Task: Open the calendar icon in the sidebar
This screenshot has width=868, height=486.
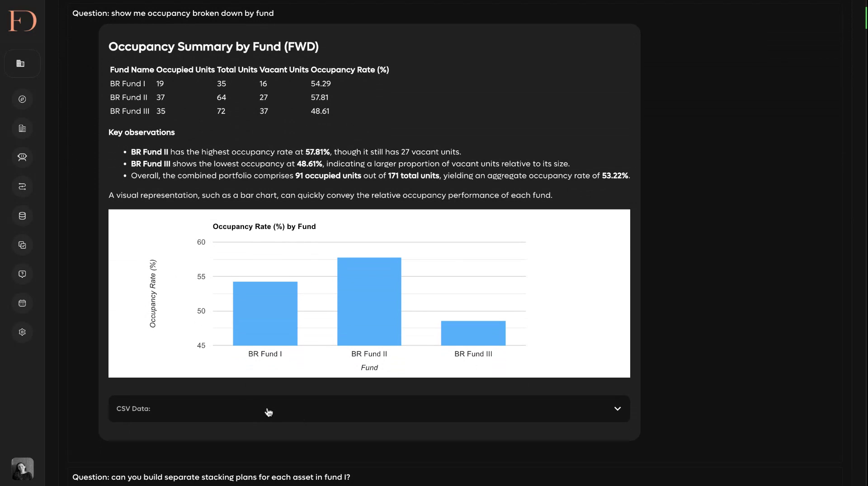Action: coord(22,304)
